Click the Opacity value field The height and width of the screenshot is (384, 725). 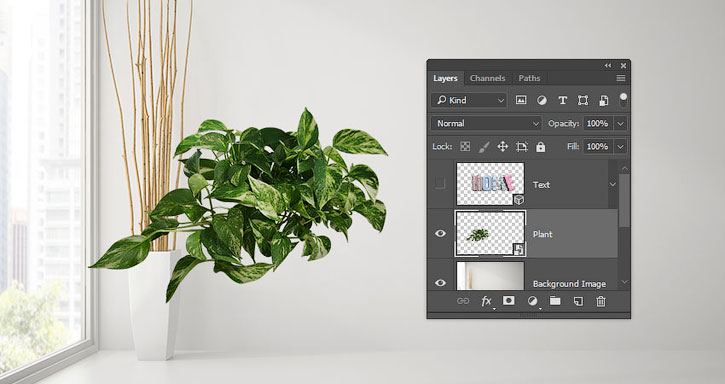[597, 124]
